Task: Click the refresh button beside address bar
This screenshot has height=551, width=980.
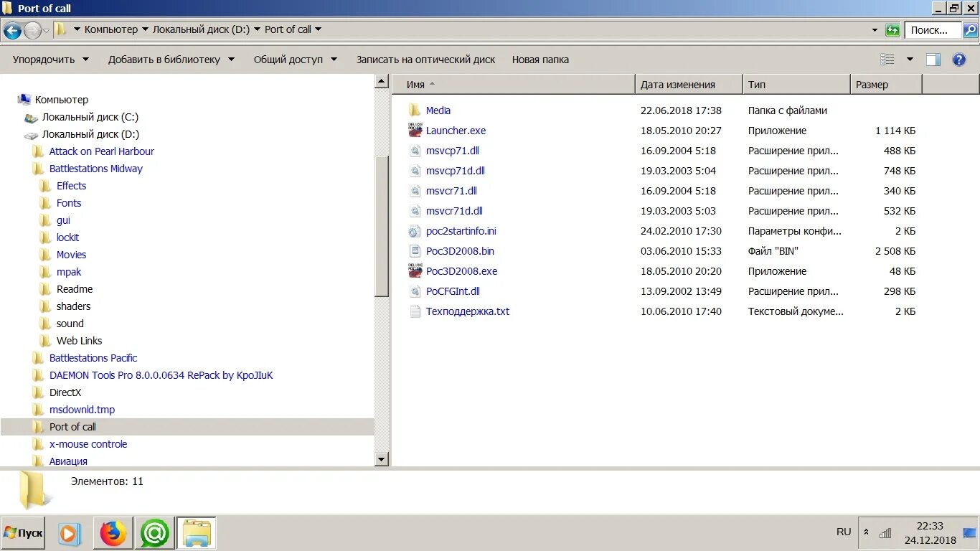Action: 892,30
